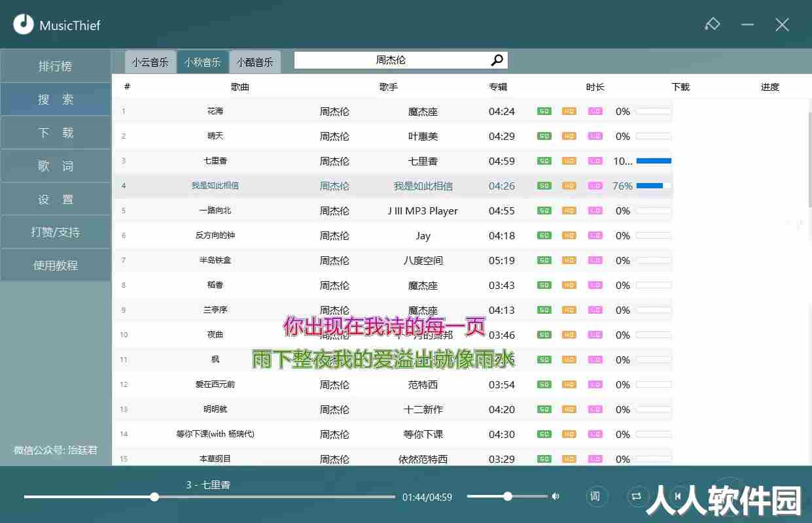Download 夜曲 in LQ quality
This screenshot has height=523, width=812.
tap(595, 335)
